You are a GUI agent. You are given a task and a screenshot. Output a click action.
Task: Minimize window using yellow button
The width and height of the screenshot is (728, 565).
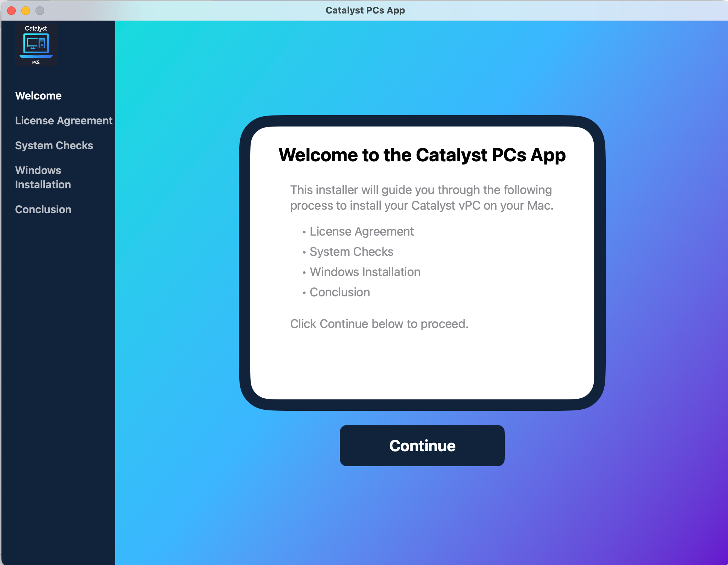[26, 11]
